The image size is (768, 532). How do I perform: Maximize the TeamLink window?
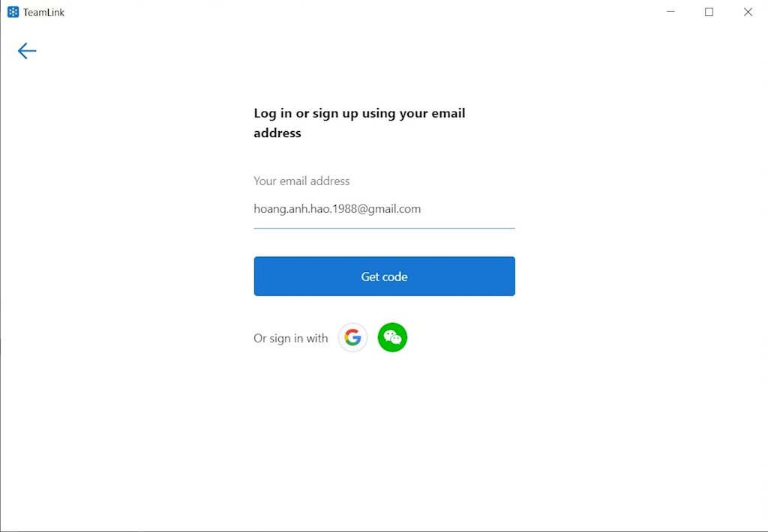click(709, 12)
